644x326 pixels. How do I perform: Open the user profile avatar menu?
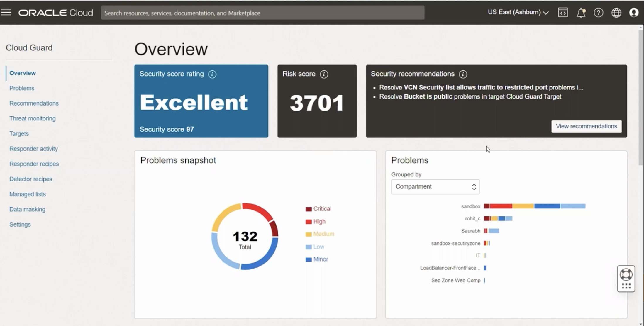click(x=634, y=13)
